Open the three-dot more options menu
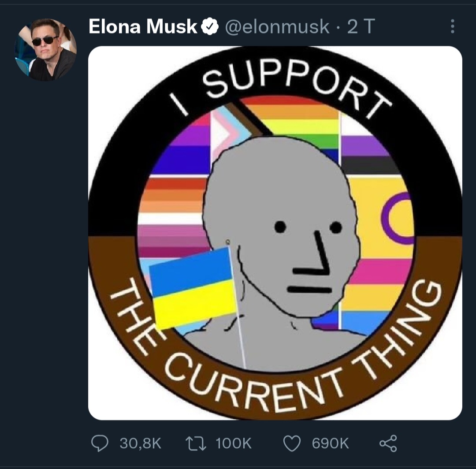Image resolution: width=476 pixels, height=469 pixels. click(452, 27)
